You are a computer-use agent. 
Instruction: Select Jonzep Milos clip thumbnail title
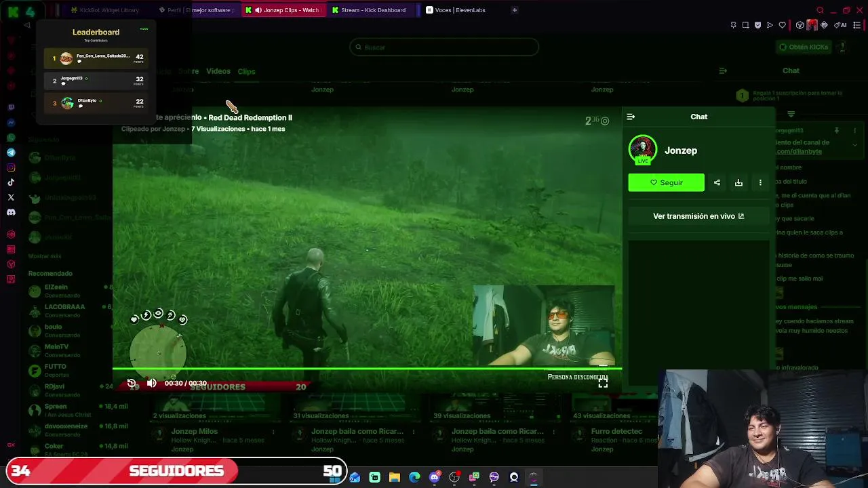pos(194,431)
